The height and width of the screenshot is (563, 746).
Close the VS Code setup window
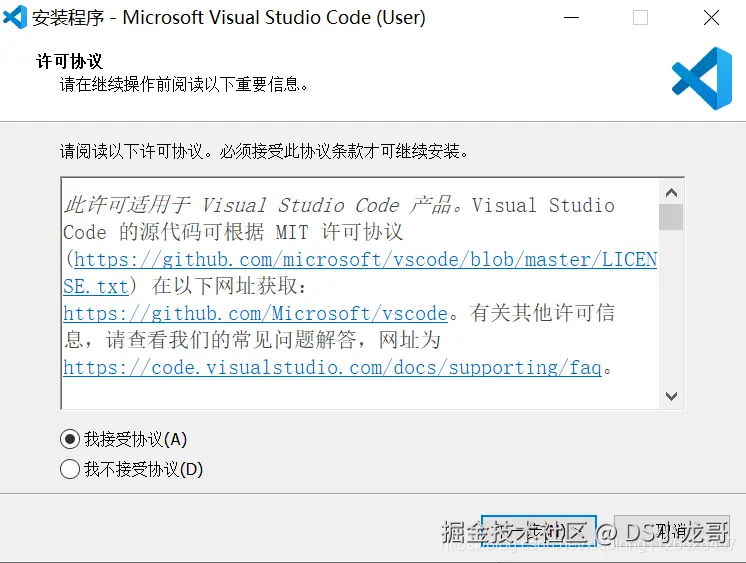pyautogui.click(x=711, y=18)
